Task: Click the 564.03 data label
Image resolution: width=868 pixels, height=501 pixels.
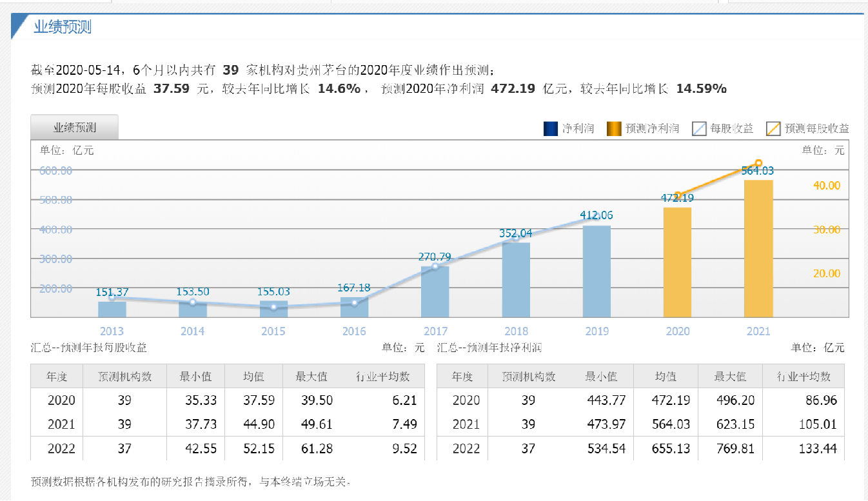Action: (x=758, y=171)
